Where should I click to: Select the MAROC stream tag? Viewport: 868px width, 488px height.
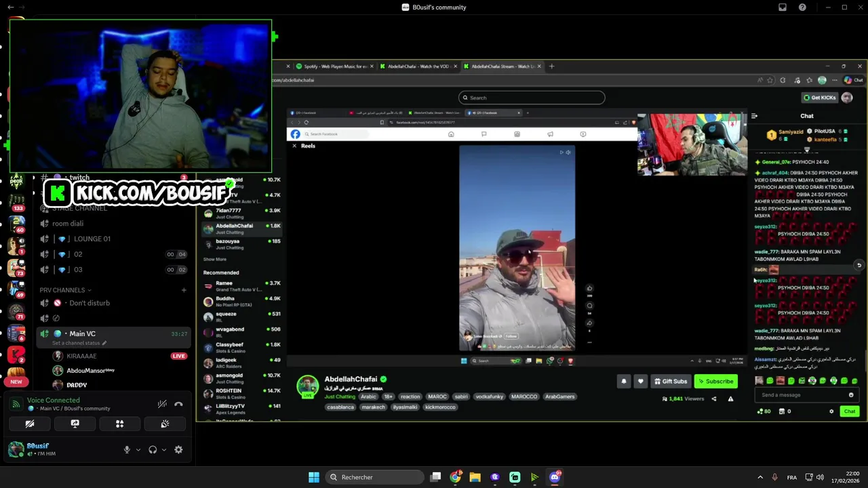437,396
